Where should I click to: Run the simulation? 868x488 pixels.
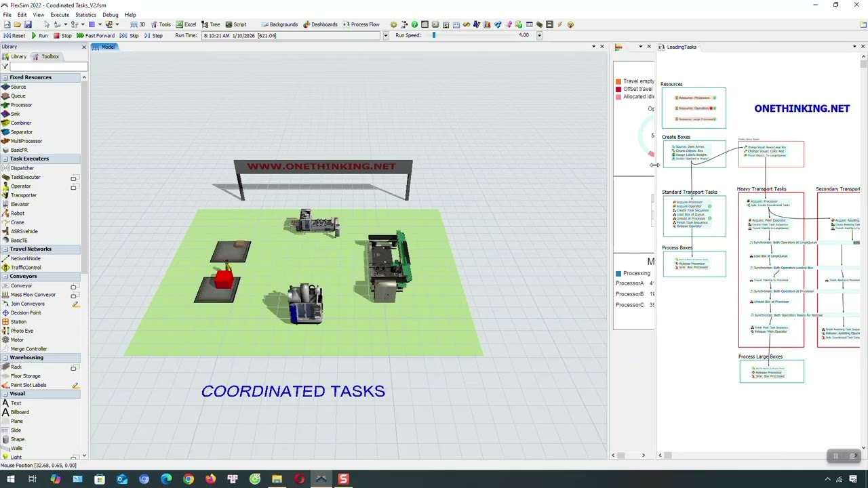click(39, 35)
